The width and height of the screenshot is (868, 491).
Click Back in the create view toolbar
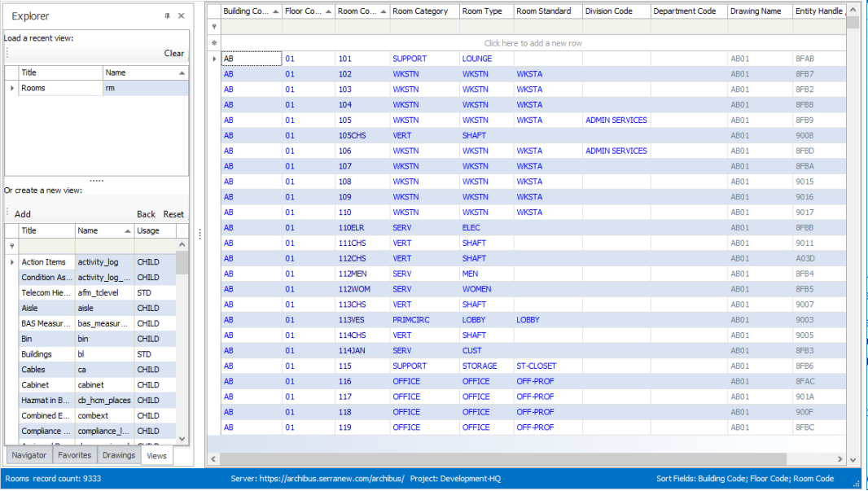point(146,214)
